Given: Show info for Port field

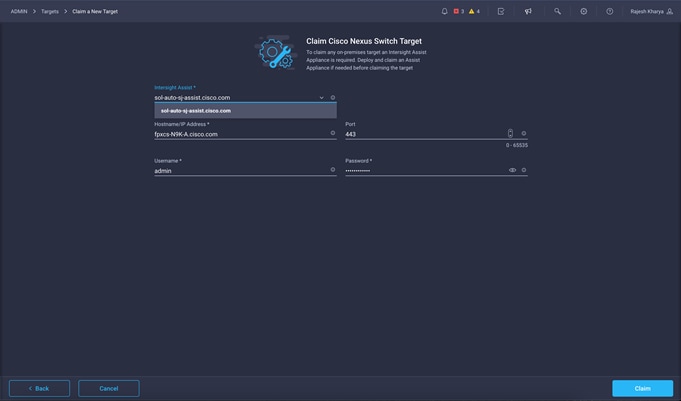Looking at the screenshot, I should 524,133.
